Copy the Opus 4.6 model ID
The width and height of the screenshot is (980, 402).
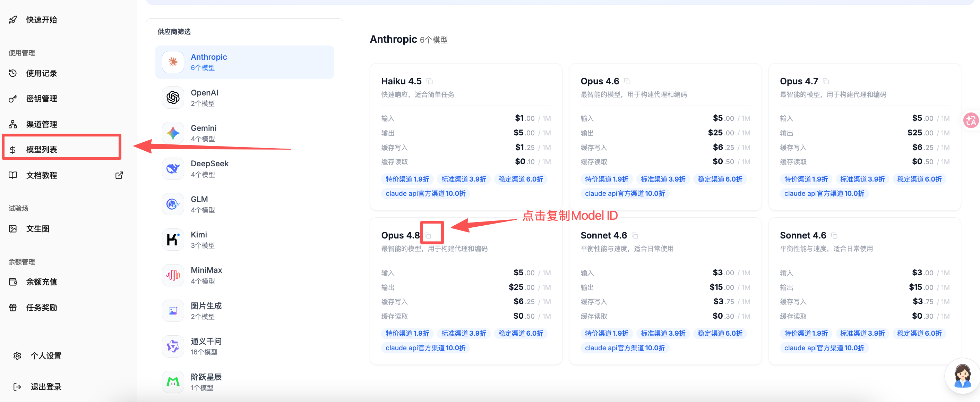(627, 82)
